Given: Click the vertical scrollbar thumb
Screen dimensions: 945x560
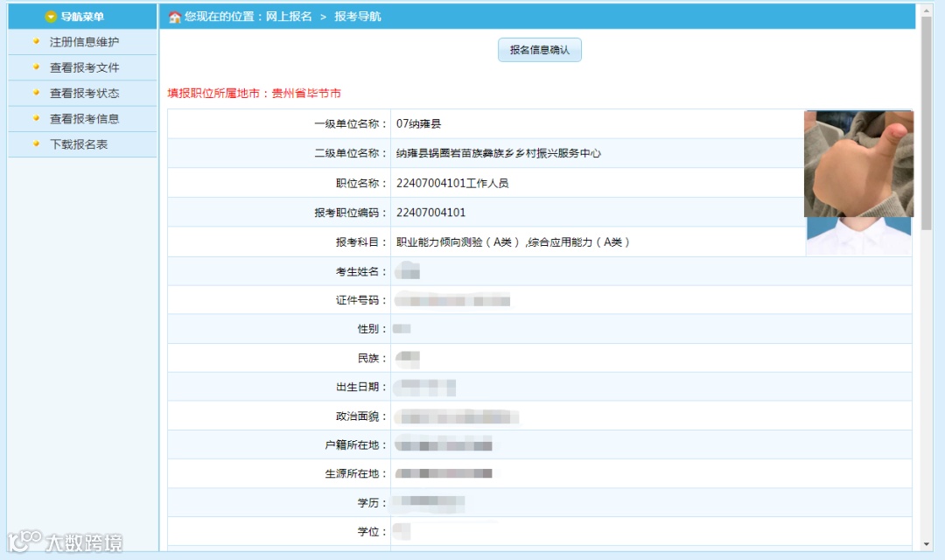Looking at the screenshot, I should coord(927,123).
